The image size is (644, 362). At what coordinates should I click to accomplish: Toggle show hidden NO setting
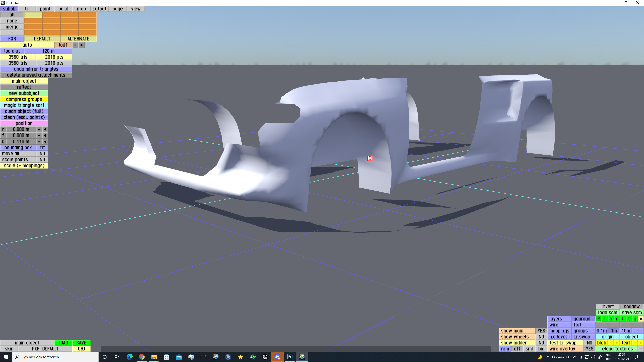pyautogui.click(x=541, y=343)
